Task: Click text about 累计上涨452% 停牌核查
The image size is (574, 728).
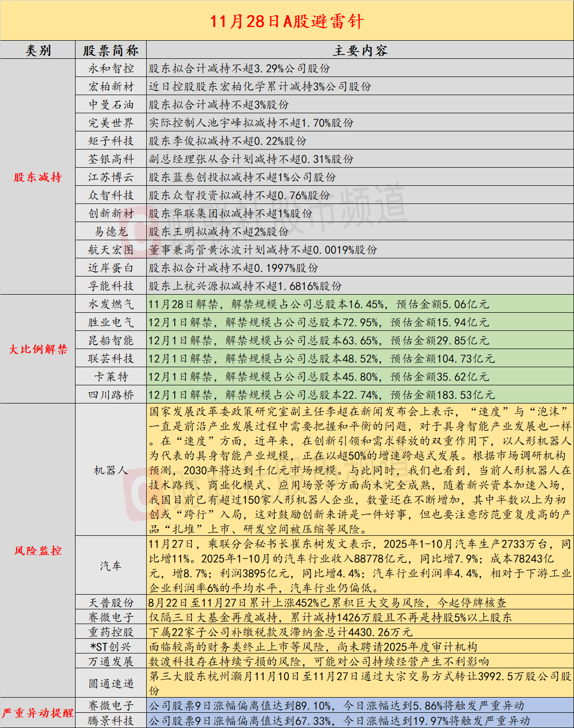Action: [x=328, y=603]
